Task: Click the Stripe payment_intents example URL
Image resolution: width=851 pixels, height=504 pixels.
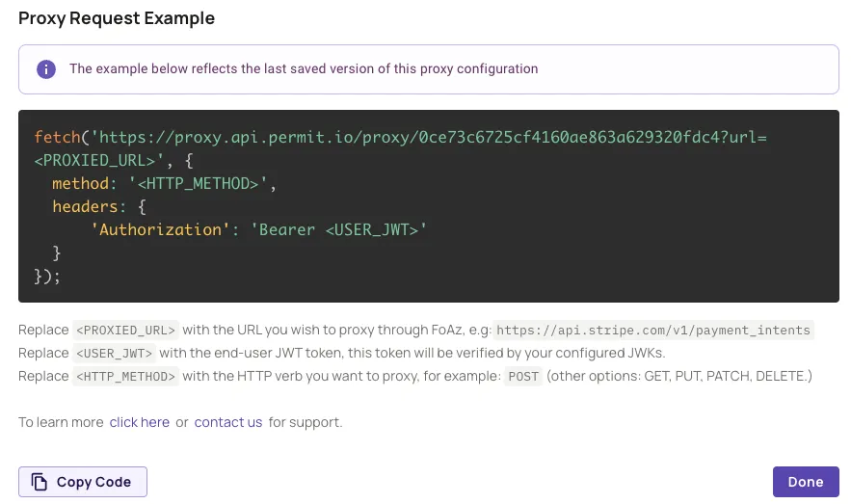Action: (x=654, y=331)
